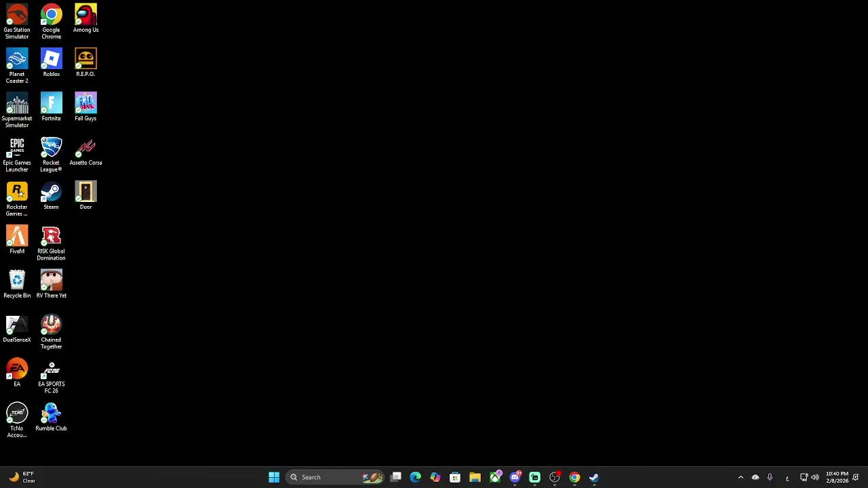Select the Rumble Club desktop icon
This screenshot has width=868, height=488.
point(51,417)
